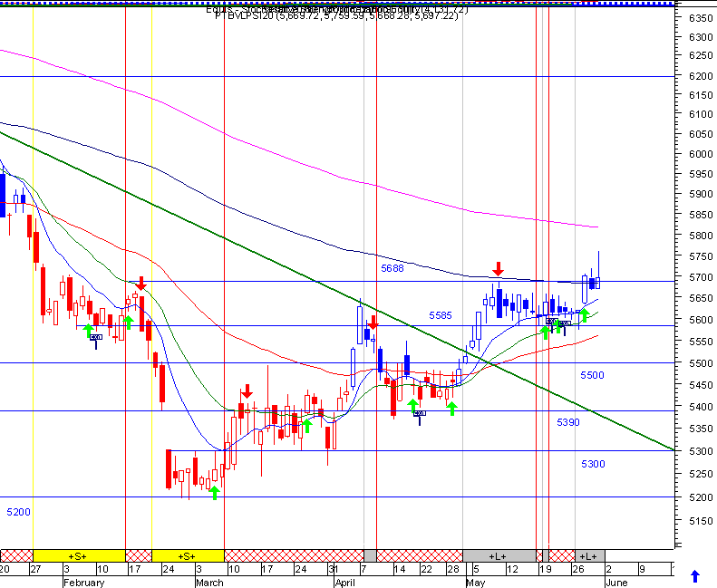Select the wide gray +L+ signal segment in May
The height and width of the screenshot is (588, 717).
point(499,556)
